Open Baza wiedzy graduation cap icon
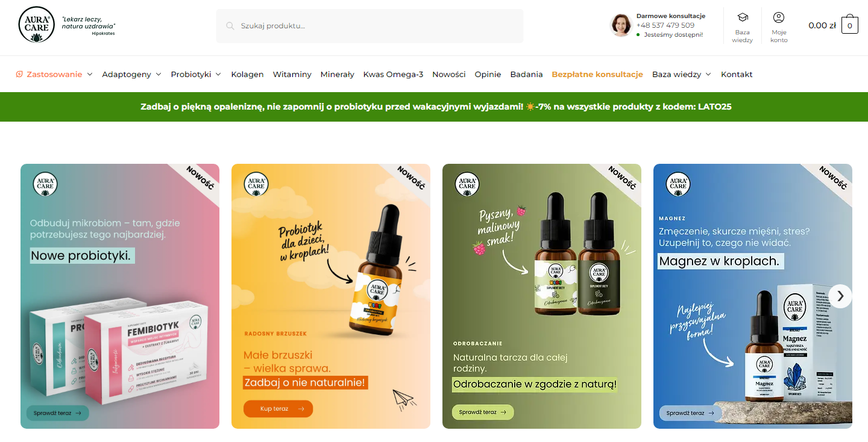868x442 pixels. [743, 17]
